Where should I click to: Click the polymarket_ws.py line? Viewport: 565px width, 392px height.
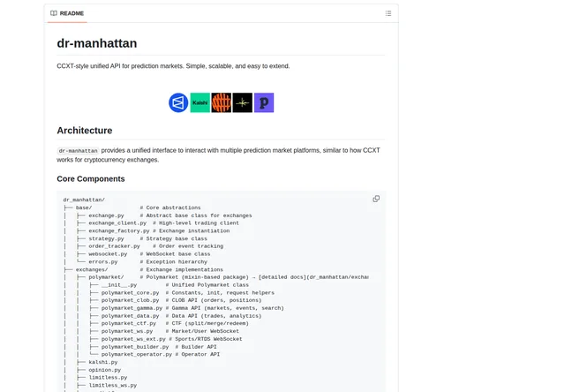point(151,331)
